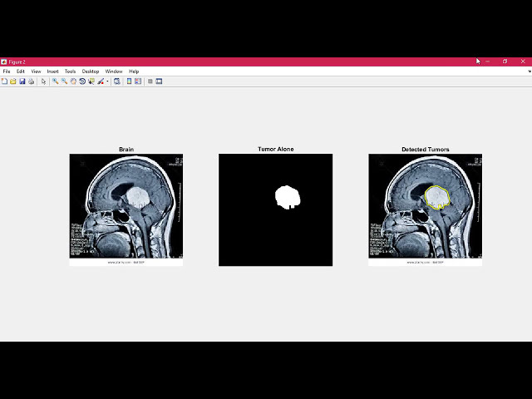Open the brush color dropdown arrow
The height and width of the screenshot is (399, 532).
point(107,81)
